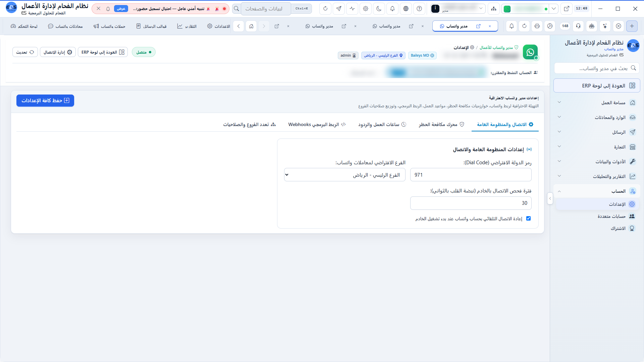This screenshot has width=644, height=362.
Task: Add a new tab with plus button
Action: 632,26
